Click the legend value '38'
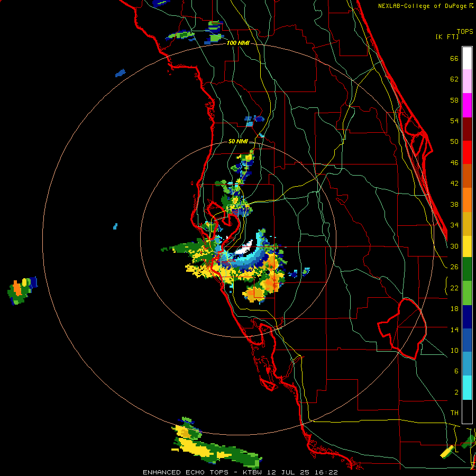 tap(454, 205)
